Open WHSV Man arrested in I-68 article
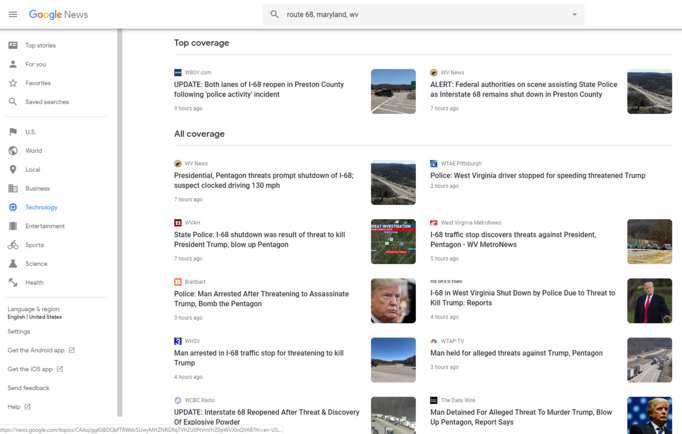 click(x=259, y=358)
